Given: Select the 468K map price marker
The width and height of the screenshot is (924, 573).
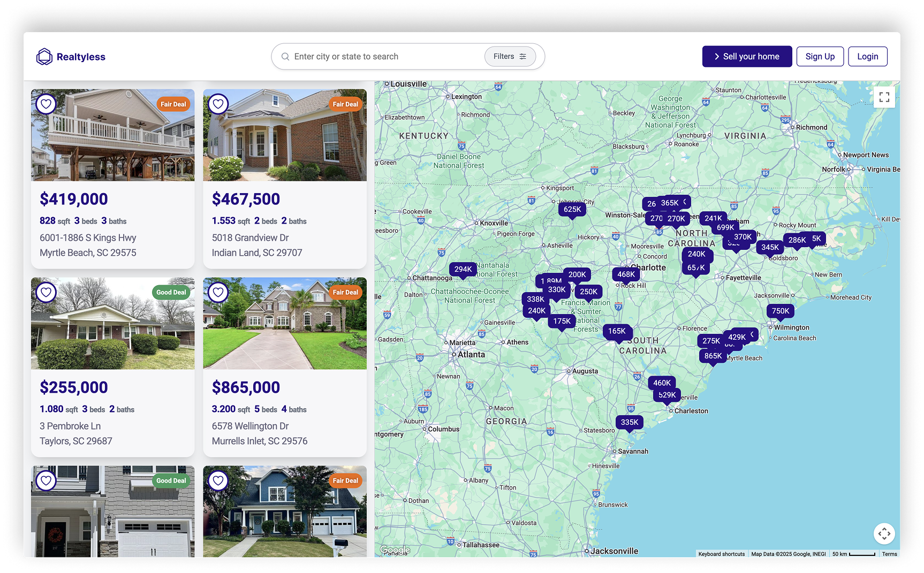Looking at the screenshot, I should point(626,275).
